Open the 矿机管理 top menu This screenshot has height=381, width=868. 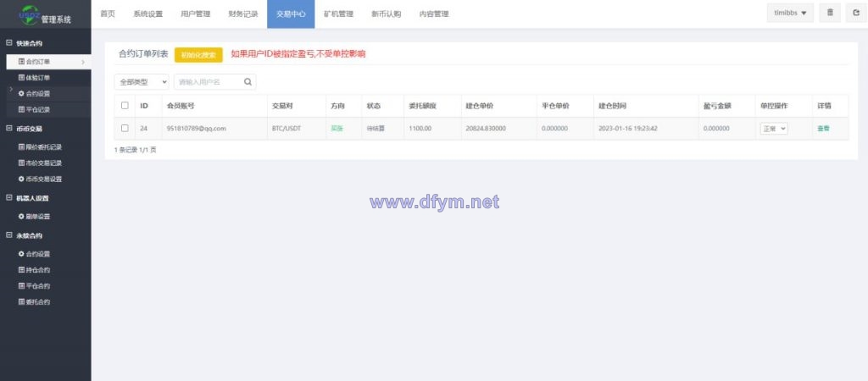point(338,14)
